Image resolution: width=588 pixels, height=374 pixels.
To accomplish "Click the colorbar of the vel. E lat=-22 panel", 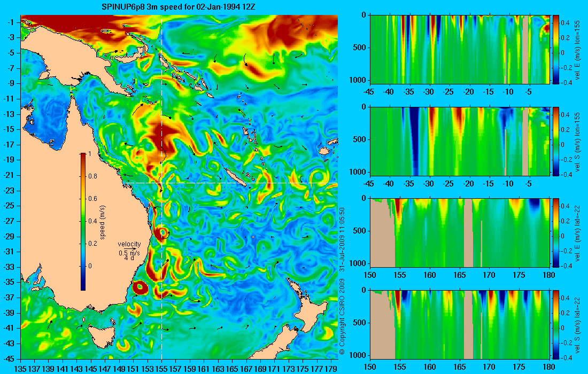I will 556,233.
